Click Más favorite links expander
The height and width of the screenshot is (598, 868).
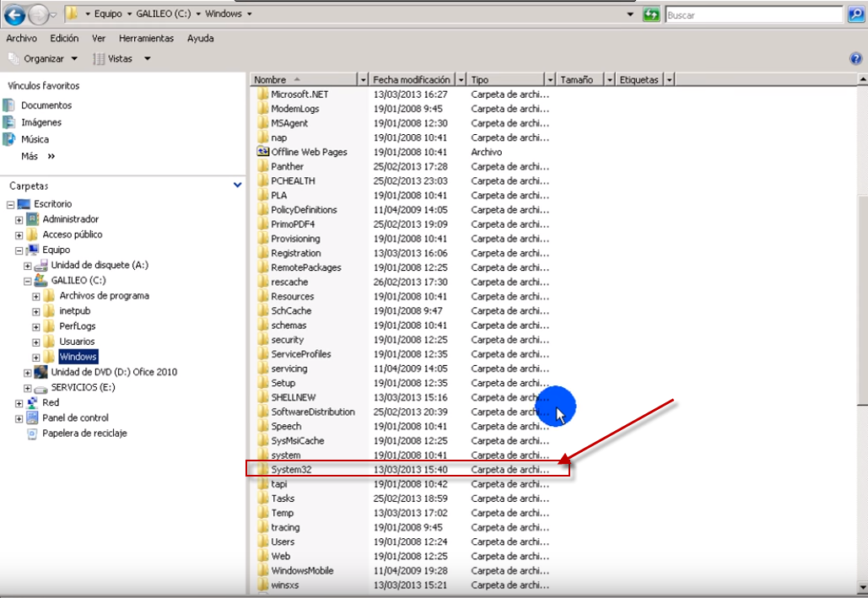pyautogui.click(x=38, y=156)
